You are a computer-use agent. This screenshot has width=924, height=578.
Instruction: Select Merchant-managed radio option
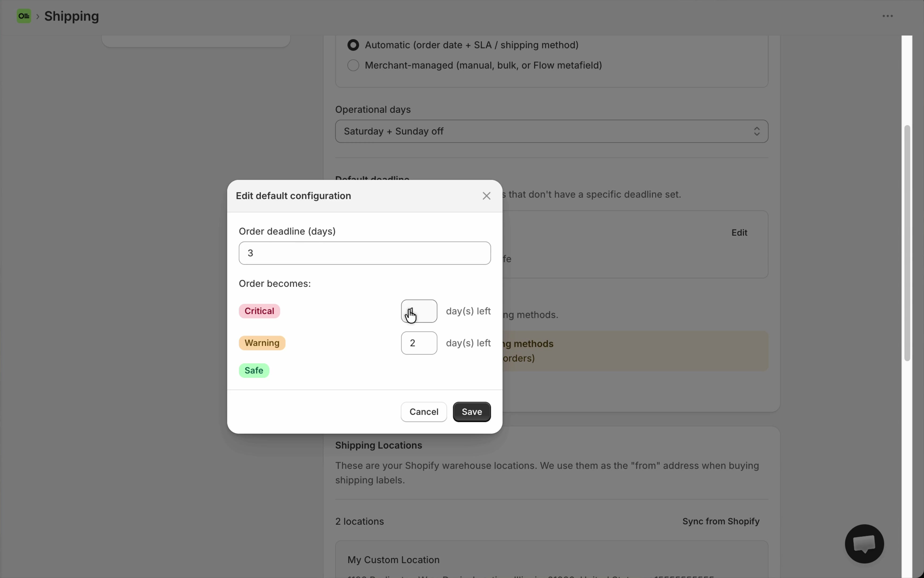pyautogui.click(x=353, y=65)
